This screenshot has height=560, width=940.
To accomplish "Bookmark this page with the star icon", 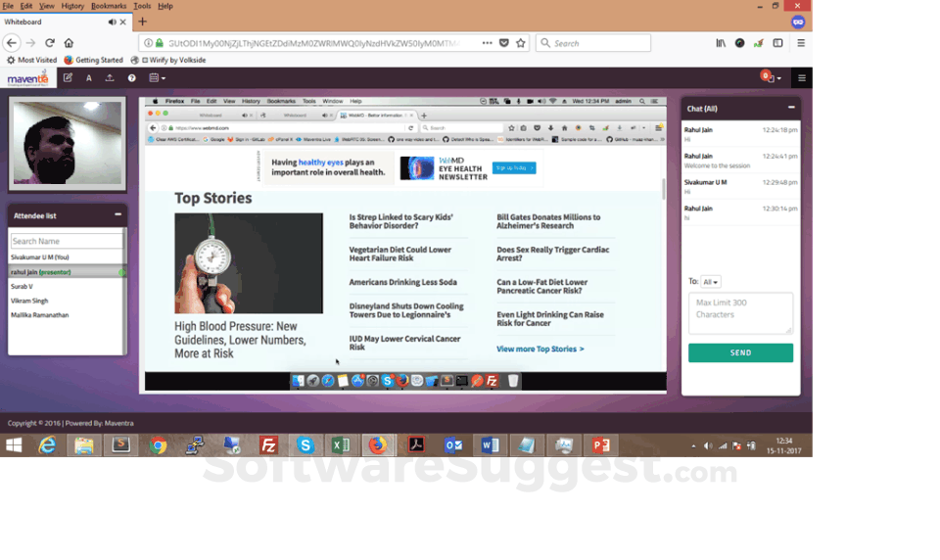I will [520, 43].
